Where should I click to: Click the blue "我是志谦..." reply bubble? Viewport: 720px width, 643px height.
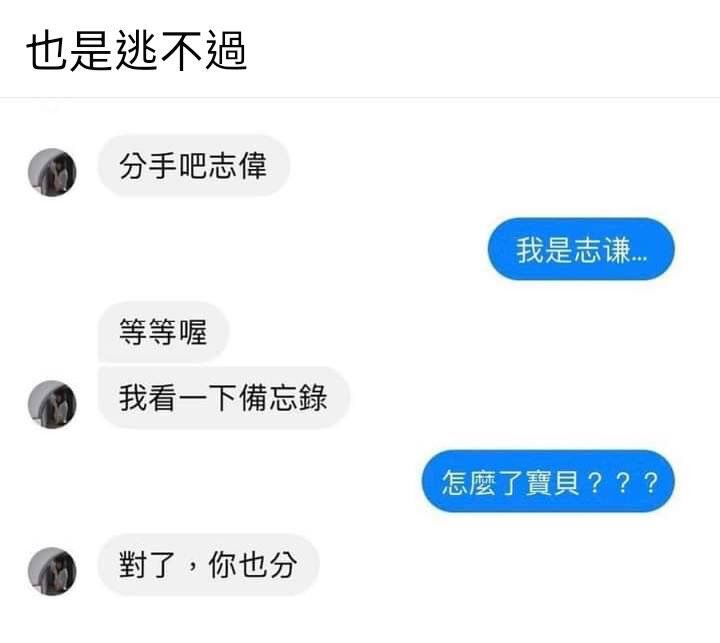point(581,249)
